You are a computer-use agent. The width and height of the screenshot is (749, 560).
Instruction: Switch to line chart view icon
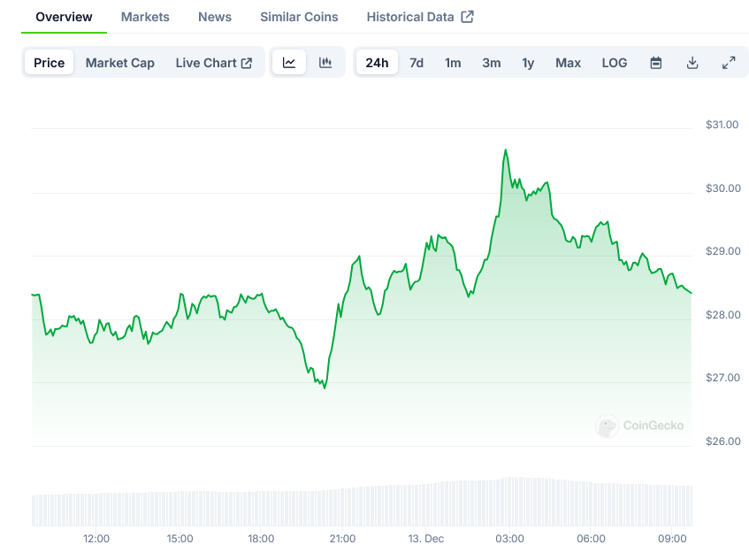pyautogui.click(x=289, y=63)
